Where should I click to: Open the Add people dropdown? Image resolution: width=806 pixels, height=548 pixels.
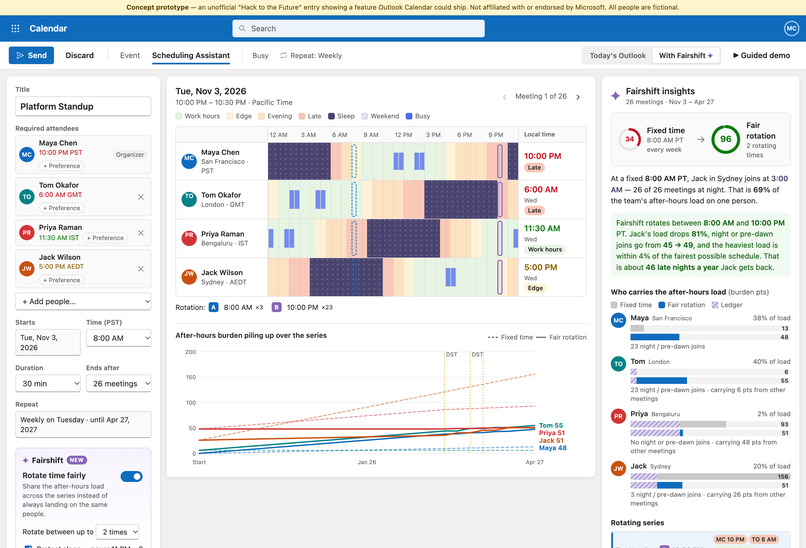pos(83,301)
